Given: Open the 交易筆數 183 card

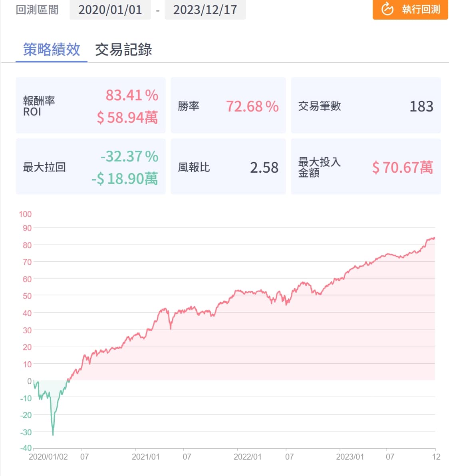Looking at the screenshot, I should coord(366,106).
